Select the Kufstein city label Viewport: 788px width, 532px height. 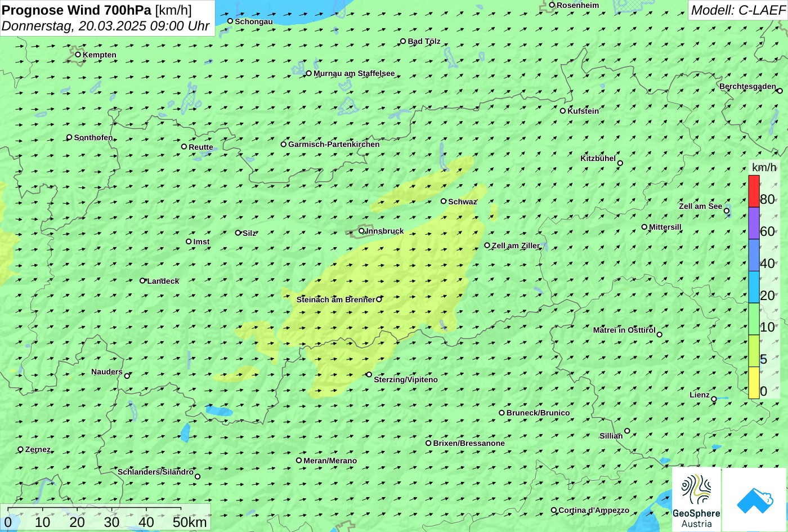click(x=583, y=111)
